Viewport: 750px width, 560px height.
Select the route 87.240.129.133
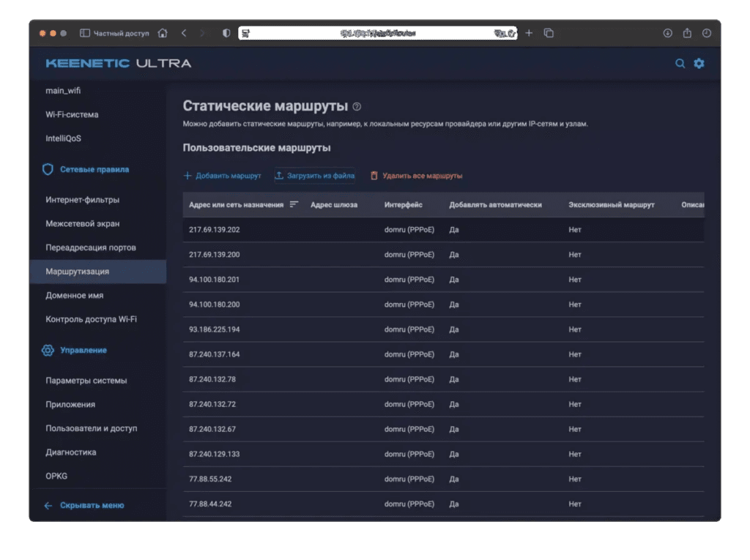[x=443, y=453]
